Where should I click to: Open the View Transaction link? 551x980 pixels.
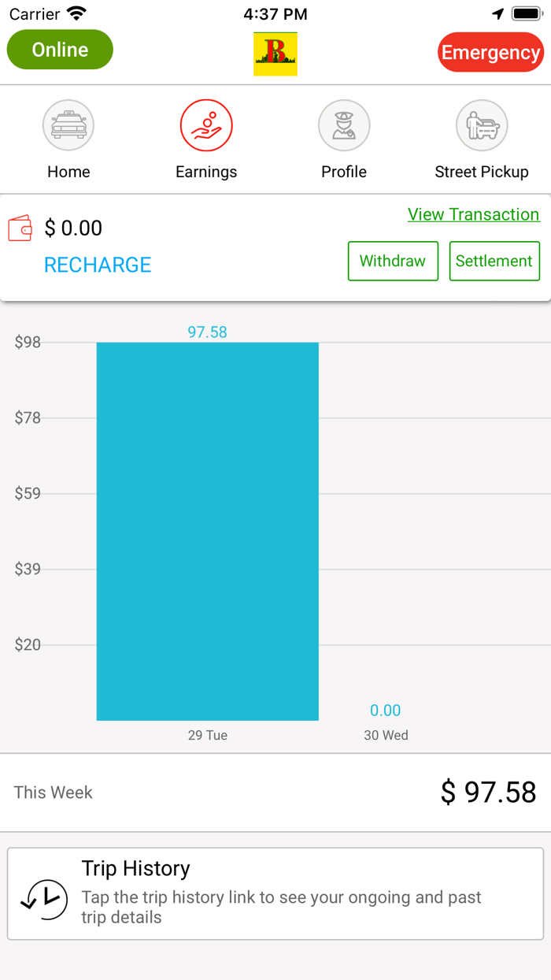tap(473, 214)
